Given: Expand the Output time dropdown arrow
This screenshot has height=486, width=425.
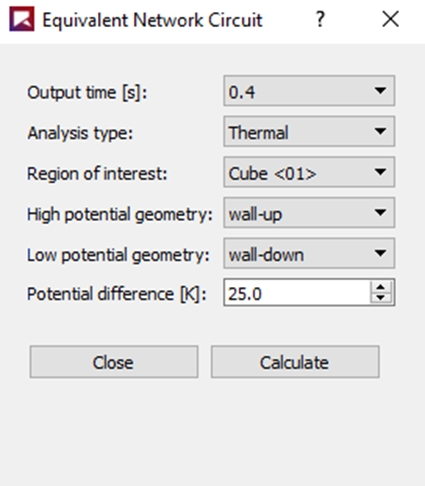Looking at the screenshot, I should pos(380,91).
